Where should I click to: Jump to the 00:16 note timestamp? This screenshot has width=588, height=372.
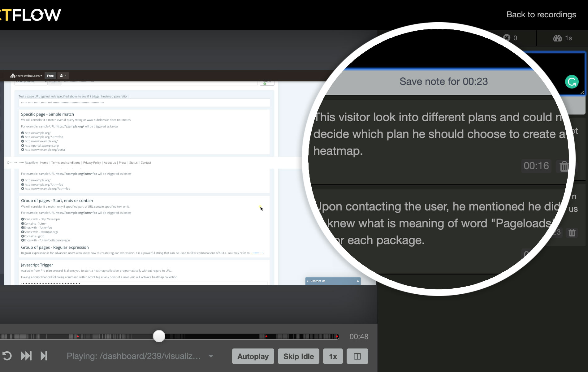click(536, 166)
